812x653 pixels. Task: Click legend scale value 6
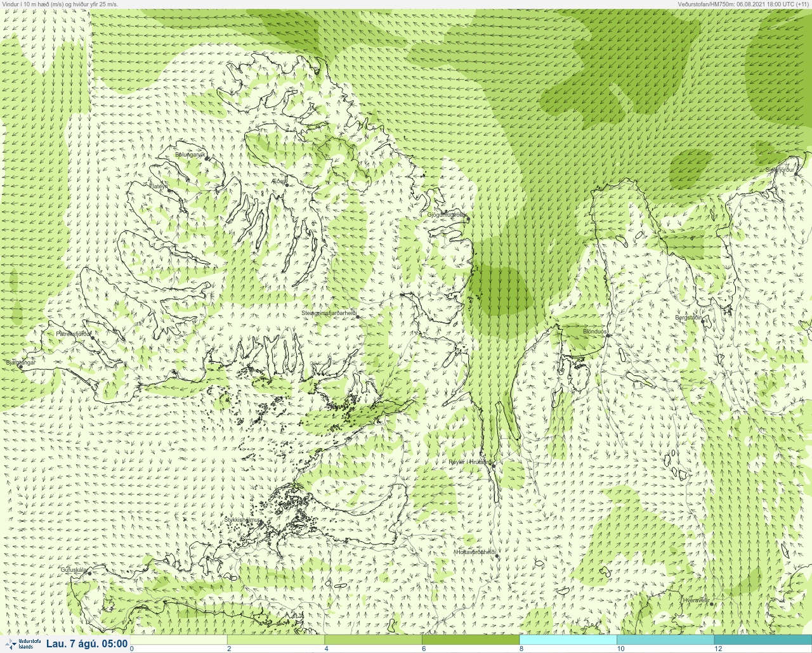pyautogui.click(x=424, y=649)
